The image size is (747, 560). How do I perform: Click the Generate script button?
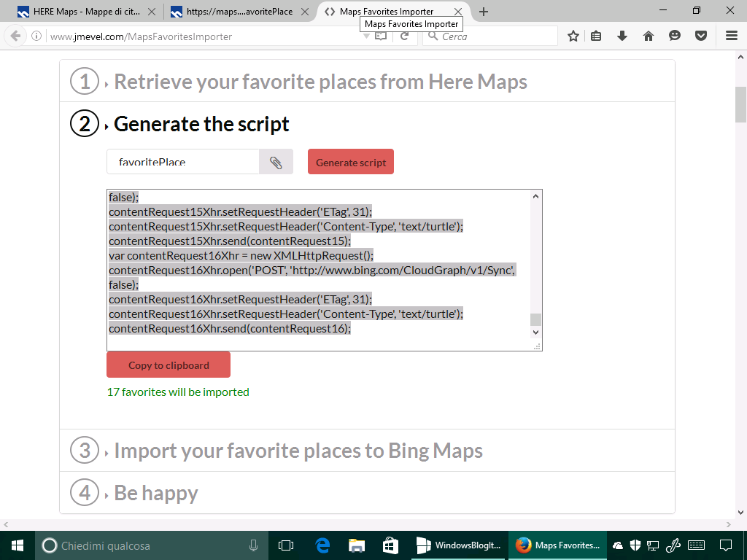(351, 162)
